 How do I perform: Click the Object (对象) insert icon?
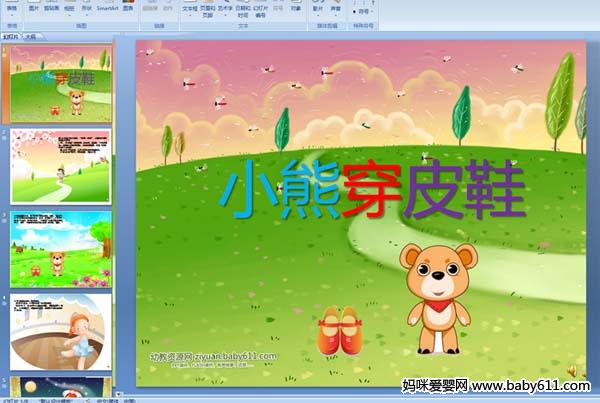294,8
